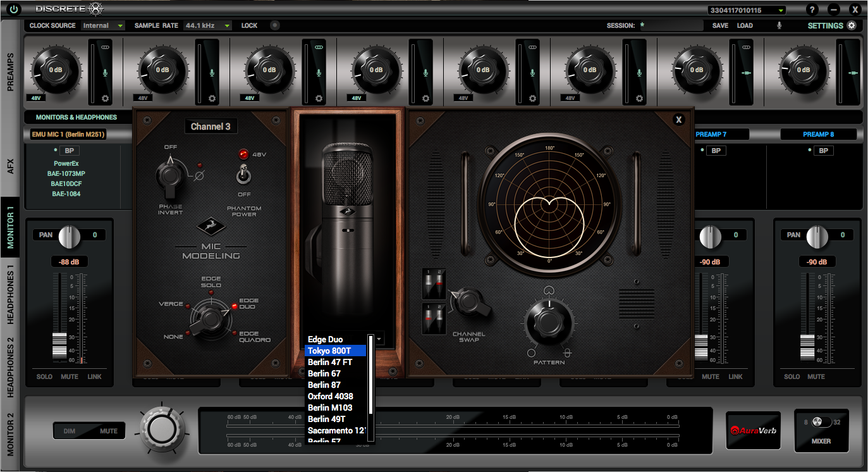This screenshot has height=472, width=868.
Task: Mute the monitor output next to DIM
Action: [108, 431]
